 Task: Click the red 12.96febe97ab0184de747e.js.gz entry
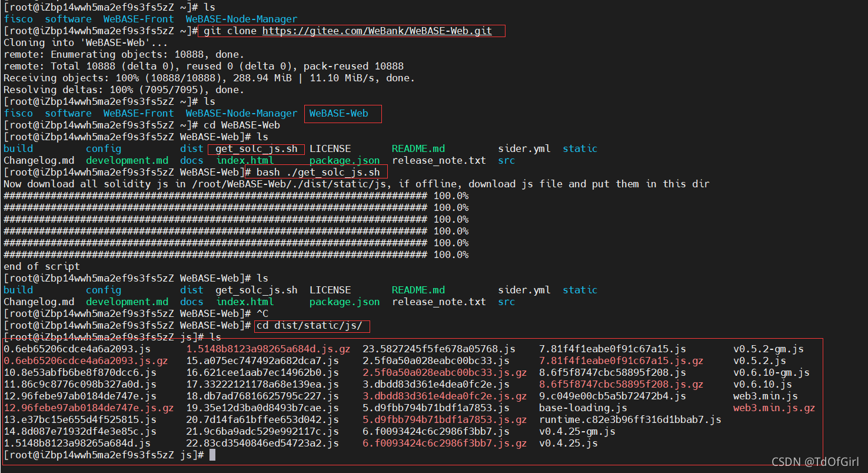point(89,408)
